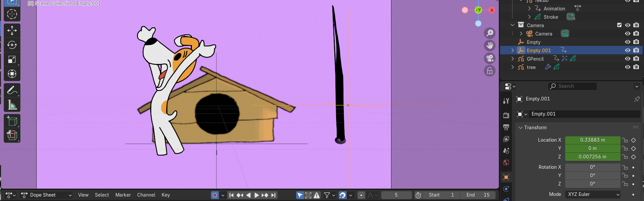Viewport: 644px width, 201px height.
Task: Click the green Y axis gizmo handle
Action: 478,10
